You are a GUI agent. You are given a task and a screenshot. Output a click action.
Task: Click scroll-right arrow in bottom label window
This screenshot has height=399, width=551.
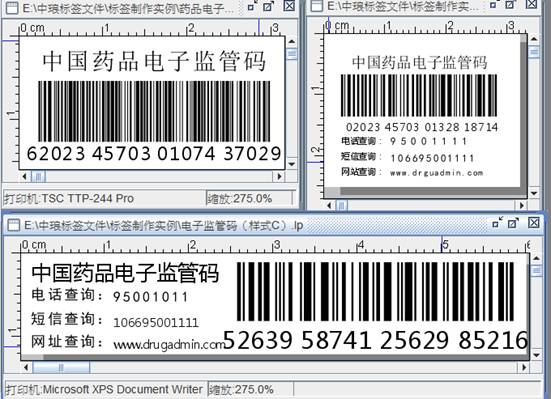point(524,368)
